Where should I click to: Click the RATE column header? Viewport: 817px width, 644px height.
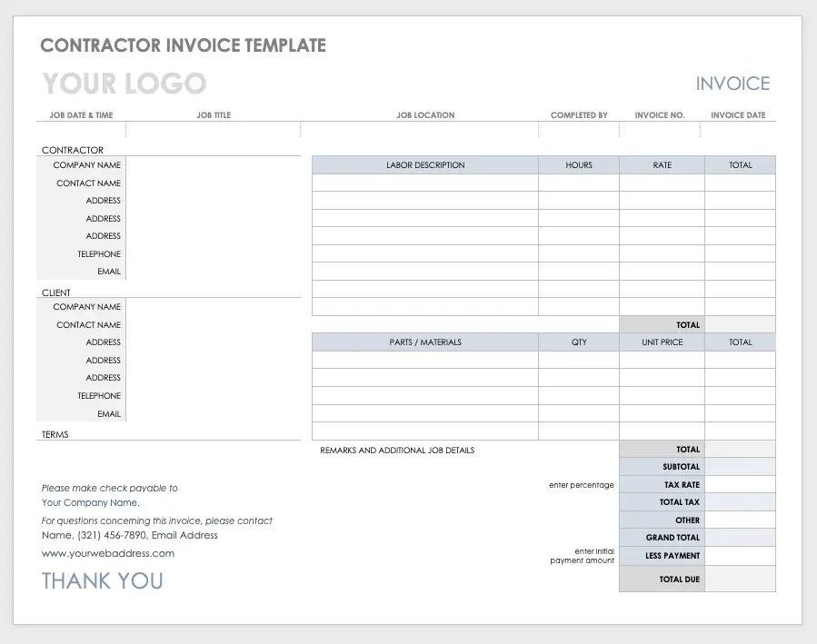[663, 165]
